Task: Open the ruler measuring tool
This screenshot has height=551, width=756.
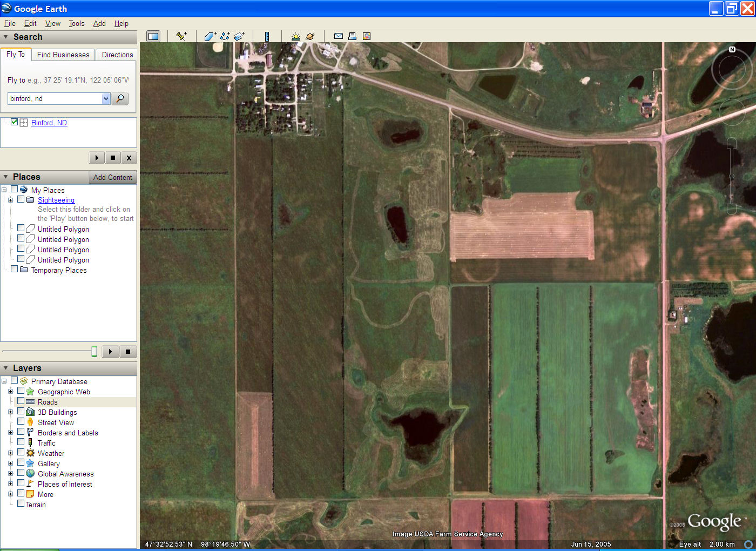Action: point(267,36)
